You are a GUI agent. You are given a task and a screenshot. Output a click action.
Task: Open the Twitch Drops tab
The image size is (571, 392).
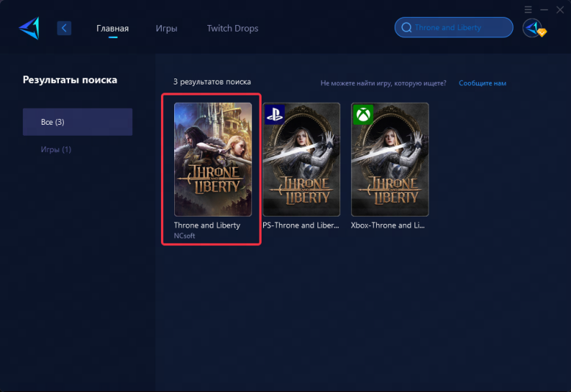click(233, 29)
